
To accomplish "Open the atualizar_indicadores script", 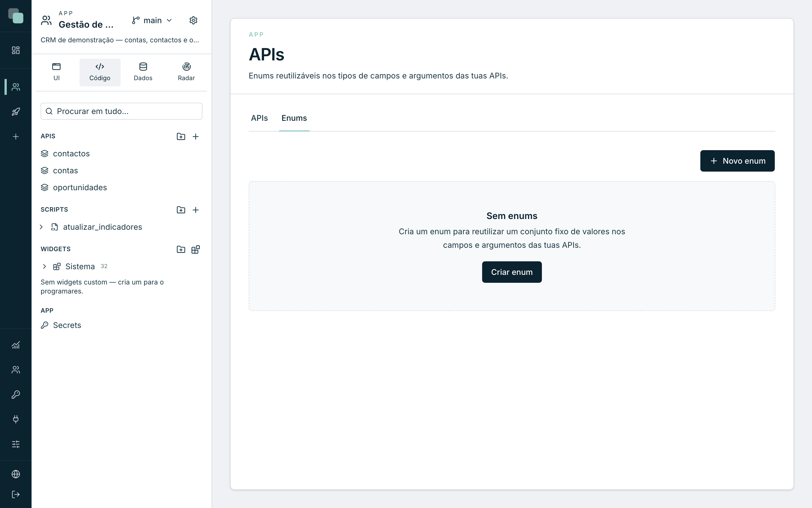I will coord(102,227).
